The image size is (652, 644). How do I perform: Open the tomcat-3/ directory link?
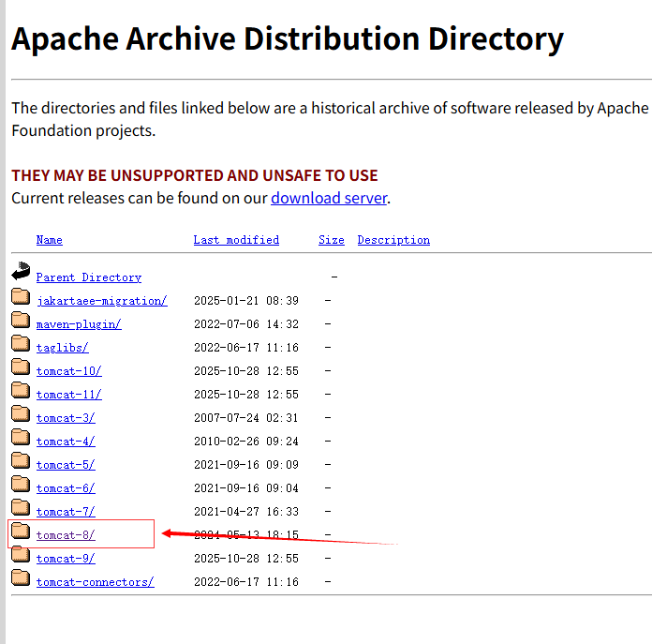(x=66, y=418)
